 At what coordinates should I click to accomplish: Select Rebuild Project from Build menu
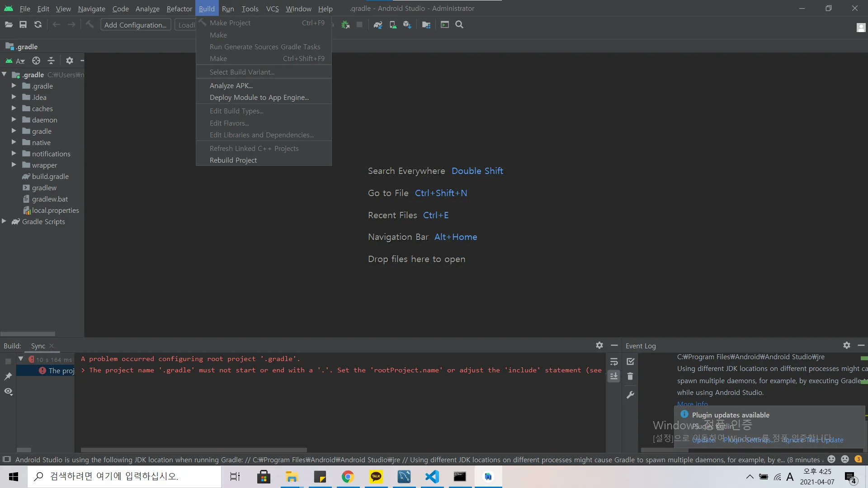click(233, 160)
